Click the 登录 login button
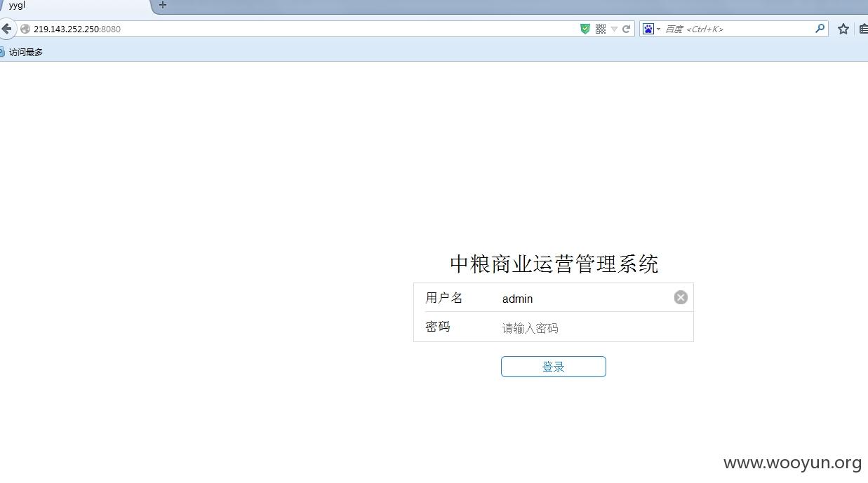The width and height of the screenshot is (868, 483). tap(554, 367)
